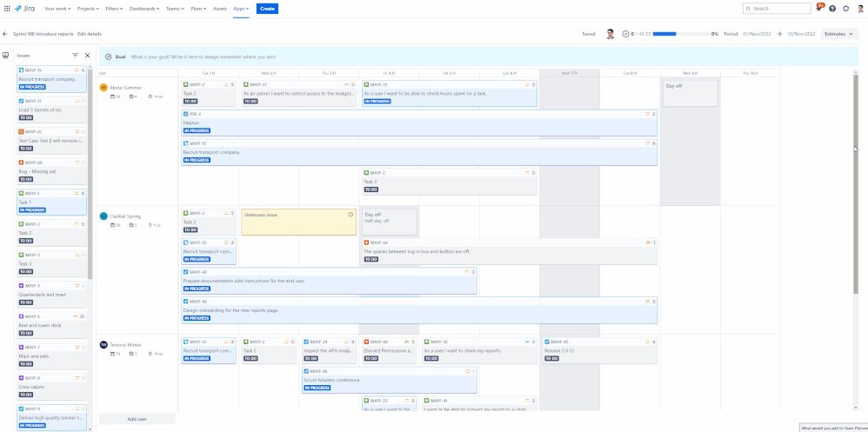Click the period end date 10/Nov/2022
The width and height of the screenshot is (868, 432).
pyautogui.click(x=800, y=34)
